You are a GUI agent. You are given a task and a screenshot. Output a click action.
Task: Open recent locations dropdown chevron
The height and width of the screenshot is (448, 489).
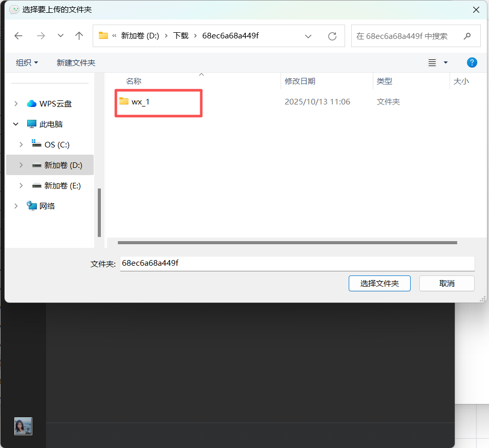(x=60, y=36)
